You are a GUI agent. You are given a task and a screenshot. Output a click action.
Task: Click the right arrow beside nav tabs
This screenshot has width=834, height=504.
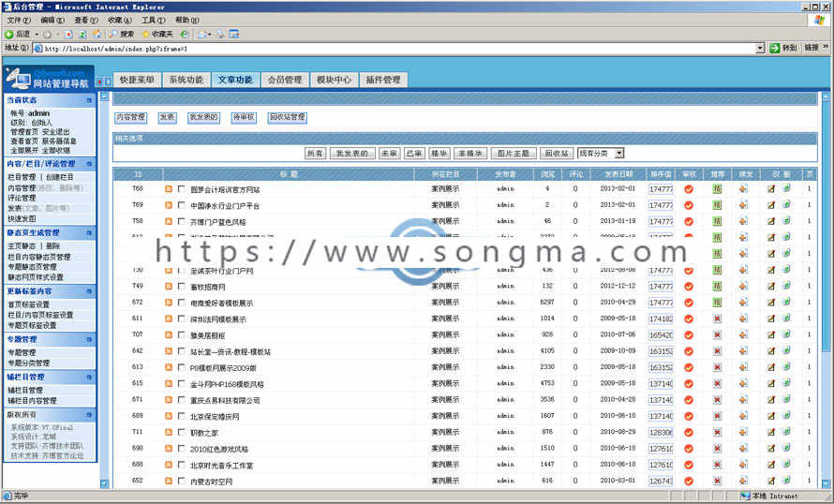click(x=108, y=82)
